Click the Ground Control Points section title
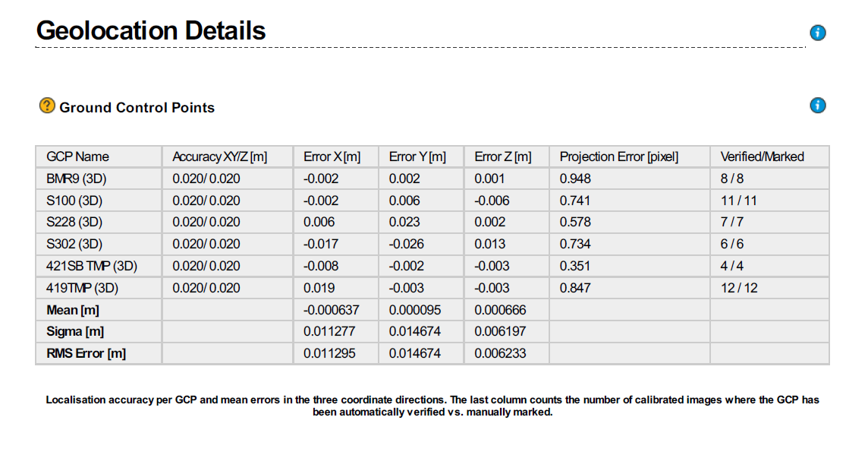The image size is (868, 458). (x=137, y=108)
